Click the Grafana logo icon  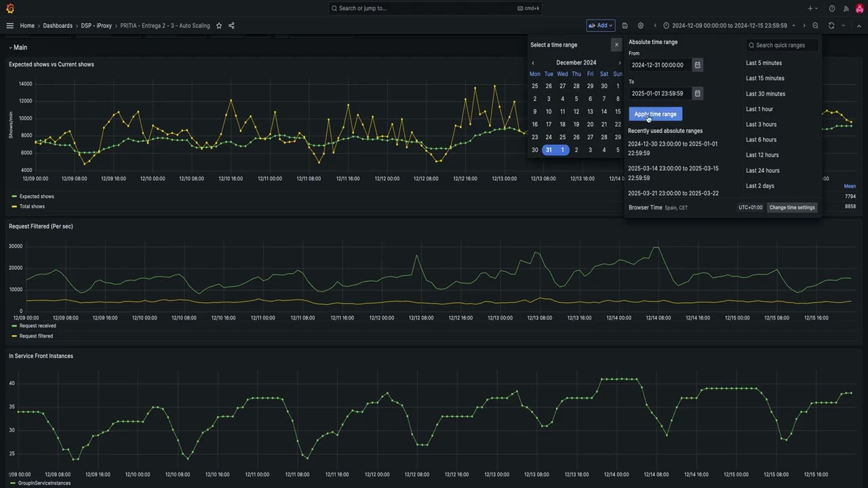[9, 8]
